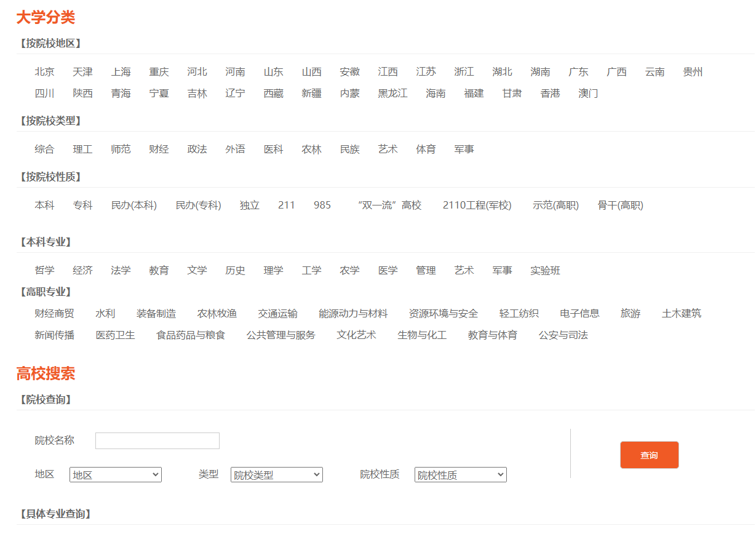Open the “双一流”高校 category
The image size is (756, 534).
pyautogui.click(x=389, y=205)
